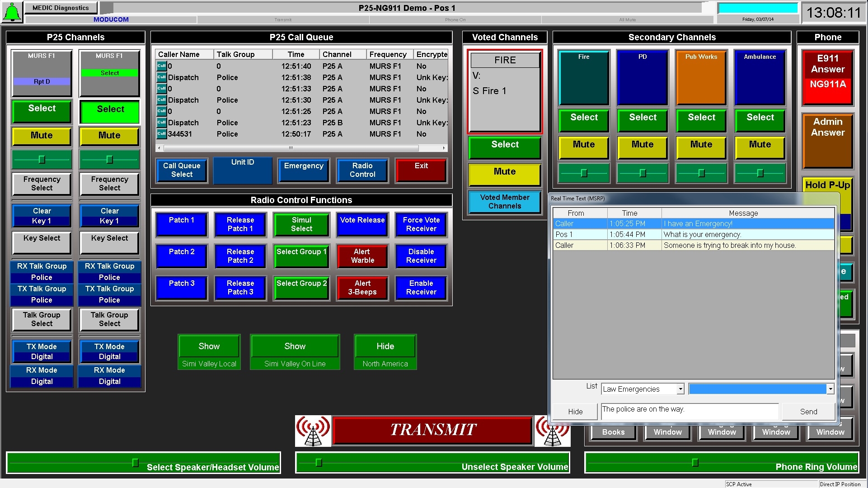Open the Law Emergencies list dropdown

click(680, 389)
